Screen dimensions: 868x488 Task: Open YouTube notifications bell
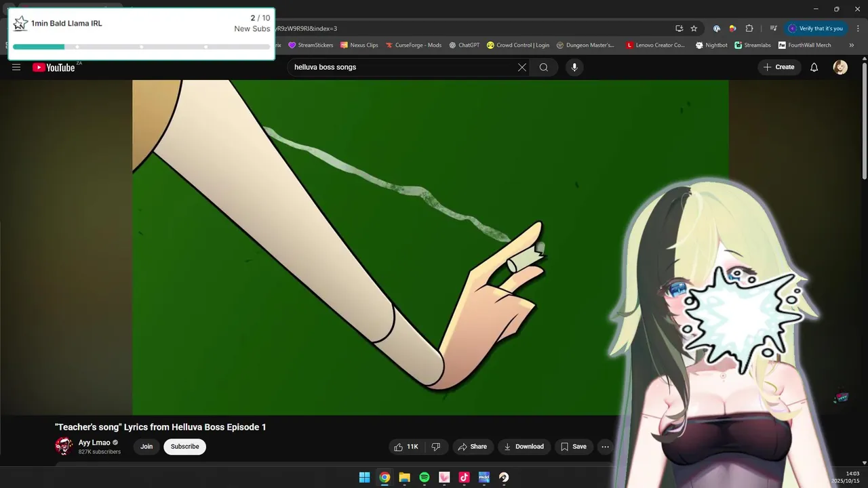pyautogui.click(x=814, y=67)
